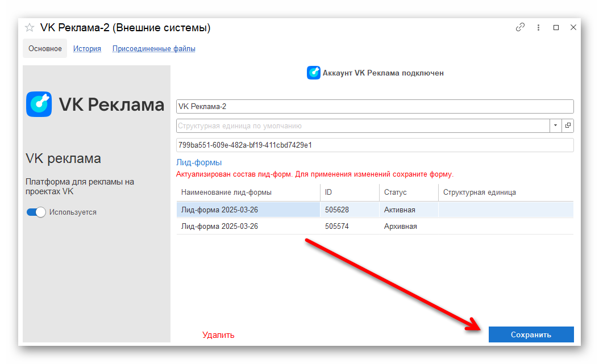This screenshot has width=599, height=364.
Task: Add form to favorites with star icon
Action: coord(30,27)
